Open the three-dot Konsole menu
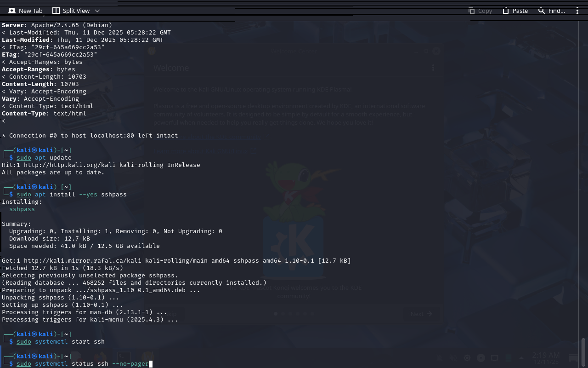This screenshot has height=368, width=588. tap(577, 11)
